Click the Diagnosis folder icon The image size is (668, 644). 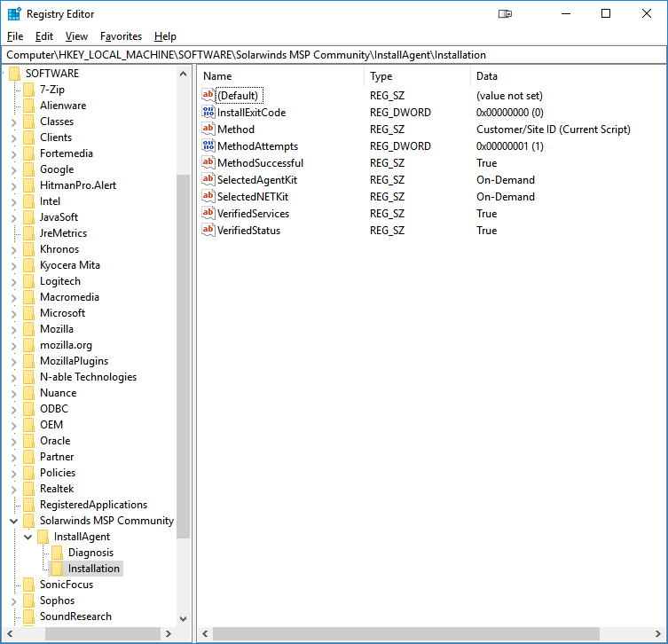[57, 553]
